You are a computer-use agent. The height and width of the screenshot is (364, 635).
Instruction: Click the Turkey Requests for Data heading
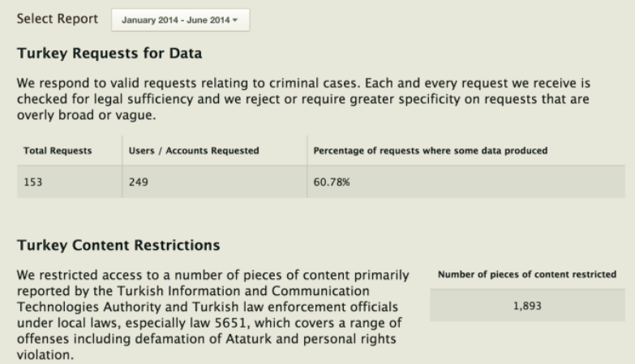pos(109,54)
